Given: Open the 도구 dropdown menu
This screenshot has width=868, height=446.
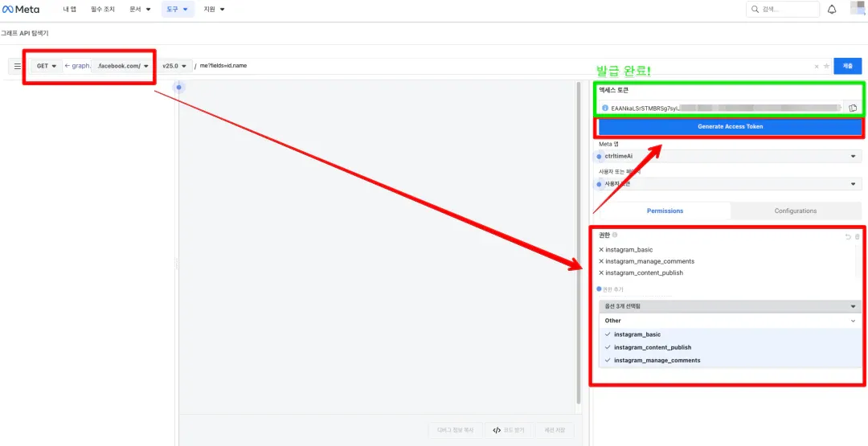Looking at the screenshot, I should coord(178,10).
